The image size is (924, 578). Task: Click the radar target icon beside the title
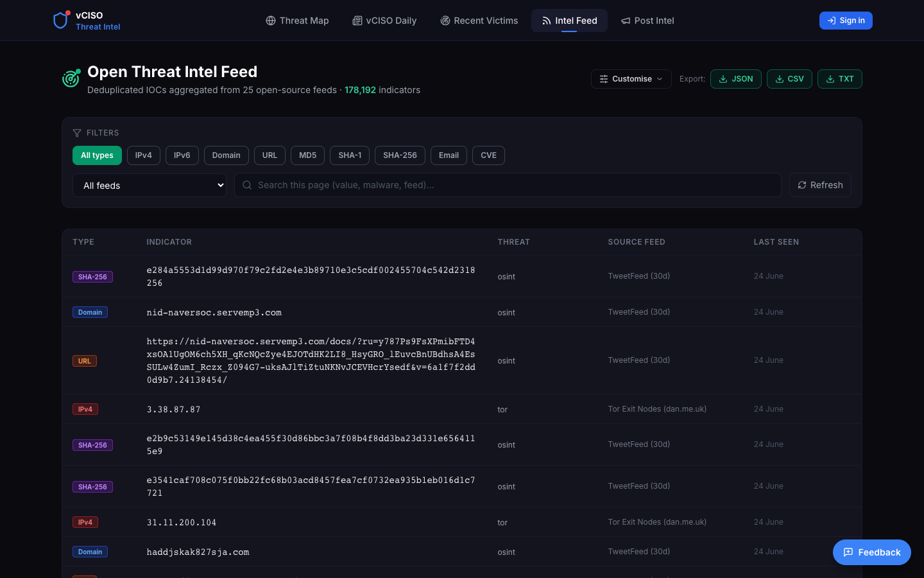(71, 78)
